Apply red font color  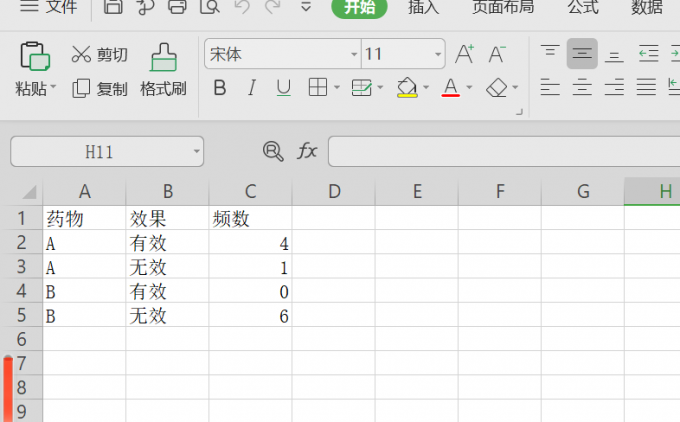pos(451,87)
